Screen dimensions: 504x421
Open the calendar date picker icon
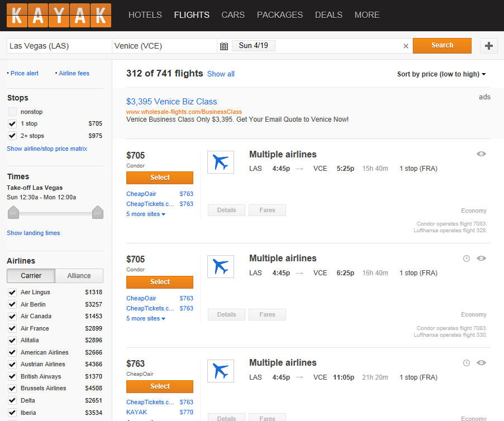[224, 46]
